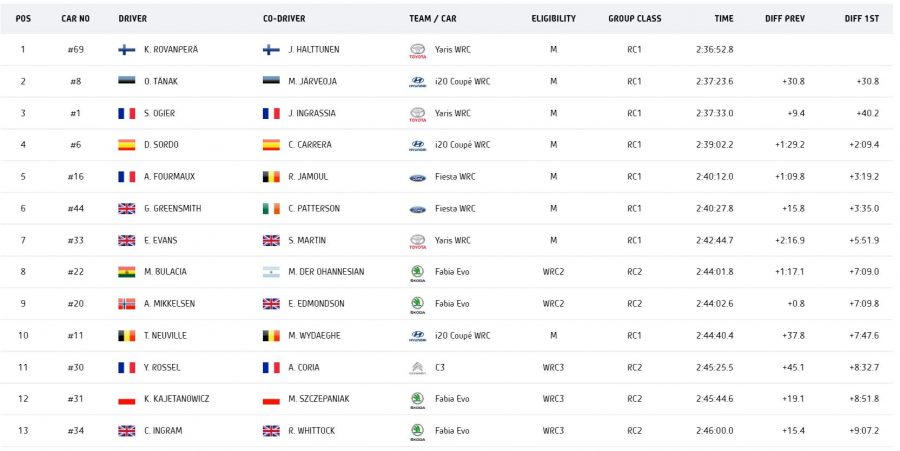Click Toyota logo in Rovanperä's row
Screen dimensions: 900x451
click(x=417, y=49)
